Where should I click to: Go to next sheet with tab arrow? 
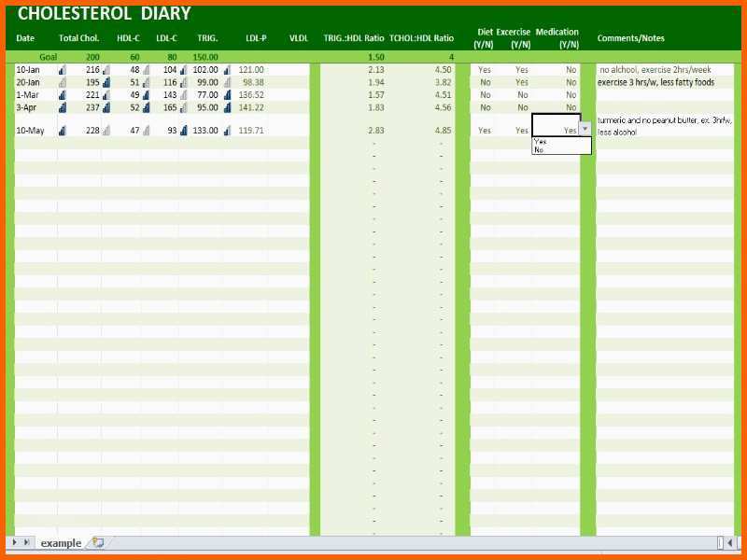[x=15, y=542]
